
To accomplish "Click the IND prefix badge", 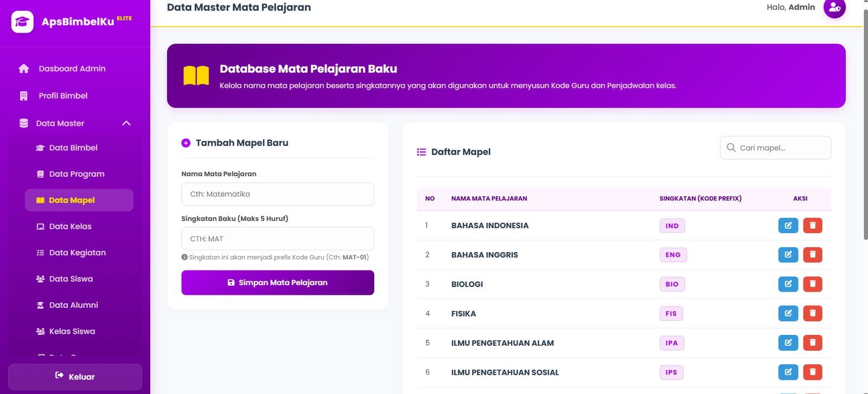I will pos(672,225).
